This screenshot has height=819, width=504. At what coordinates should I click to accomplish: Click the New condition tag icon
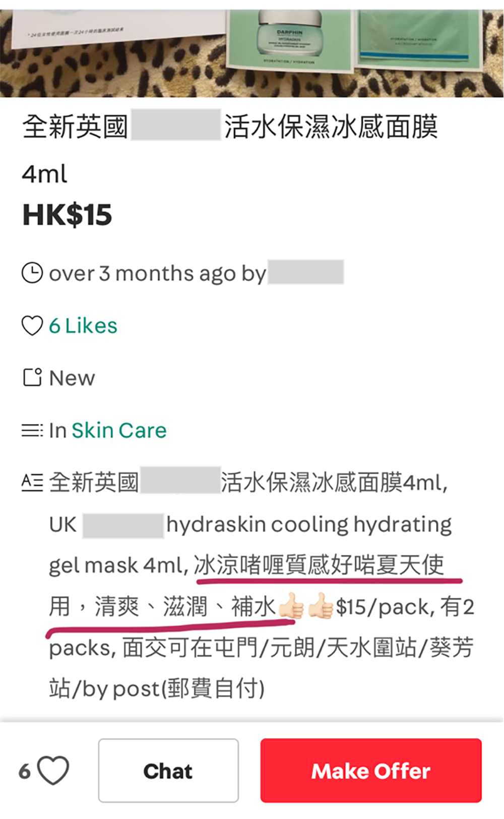pos(32,377)
